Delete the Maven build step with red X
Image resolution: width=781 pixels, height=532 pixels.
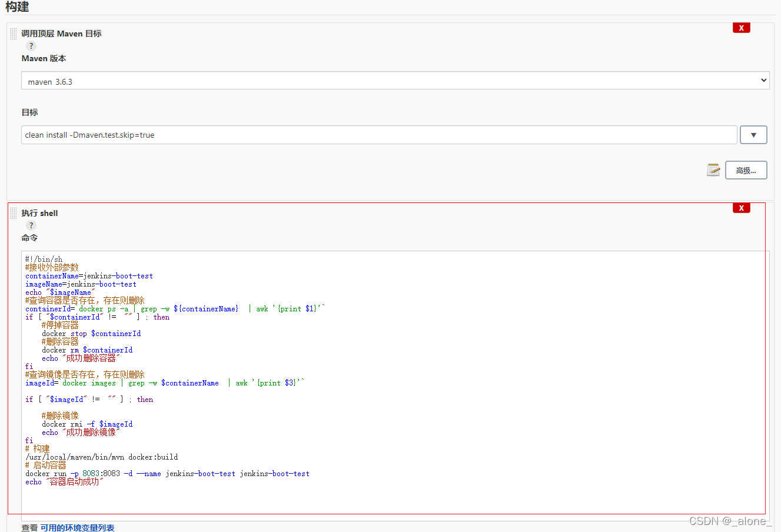(741, 28)
